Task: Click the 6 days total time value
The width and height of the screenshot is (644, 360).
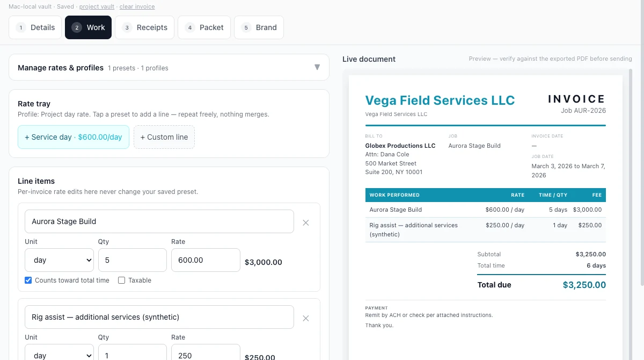Action: click(596, 265)
